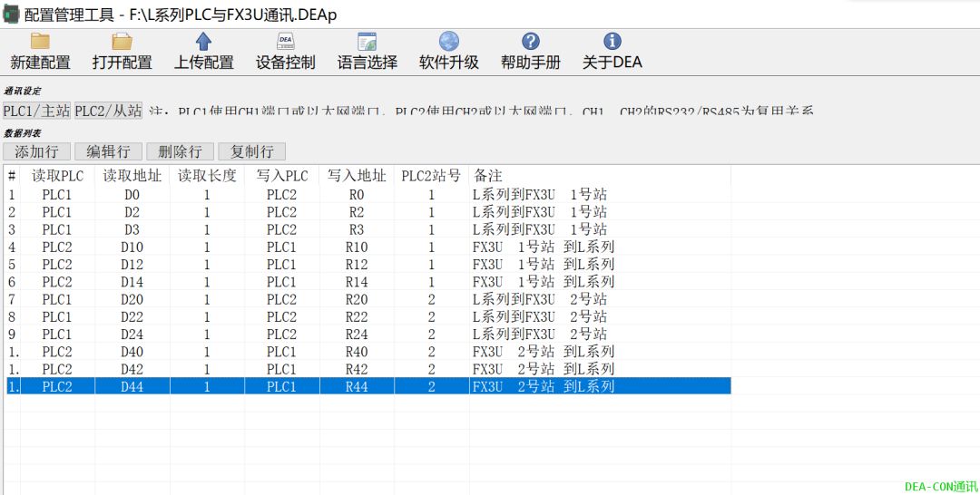Click the 备注 cell in row D40
980x495 pixels.
pos(600,352)
